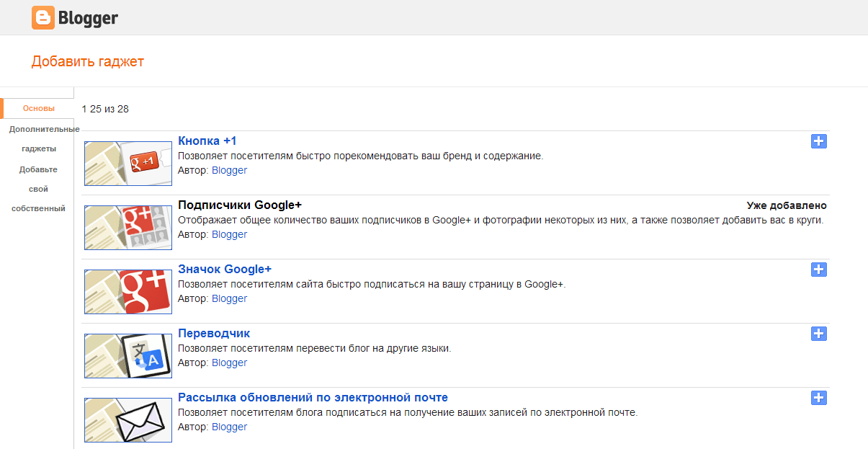Add the Значок Google+ gadget with plus icon
Image resolution: width=868 pixels, height=449 pixels.
click(x=818, y=270)
